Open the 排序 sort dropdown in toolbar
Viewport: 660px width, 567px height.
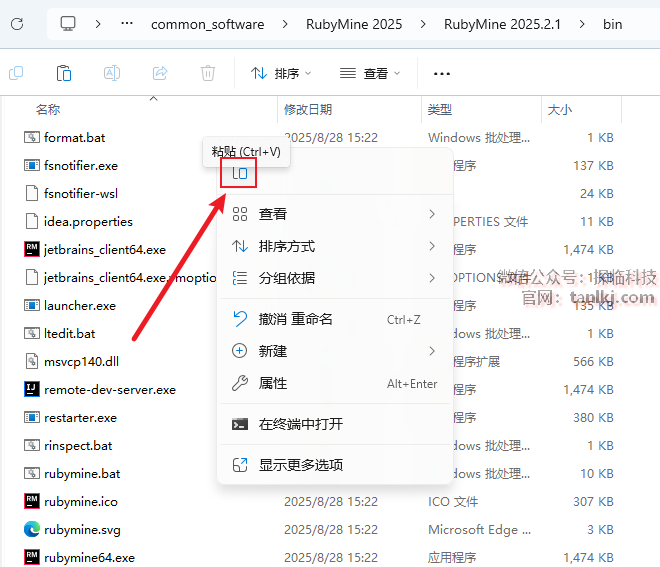pos(281,73)
